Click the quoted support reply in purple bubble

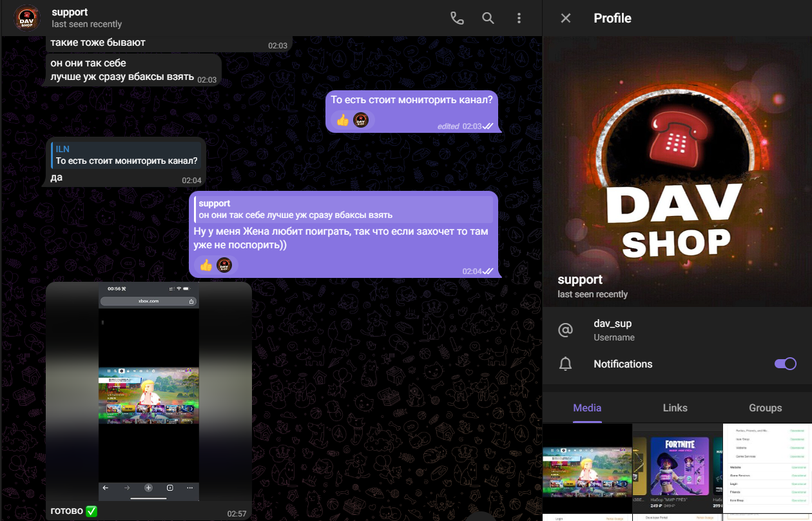tap(343, 209)
